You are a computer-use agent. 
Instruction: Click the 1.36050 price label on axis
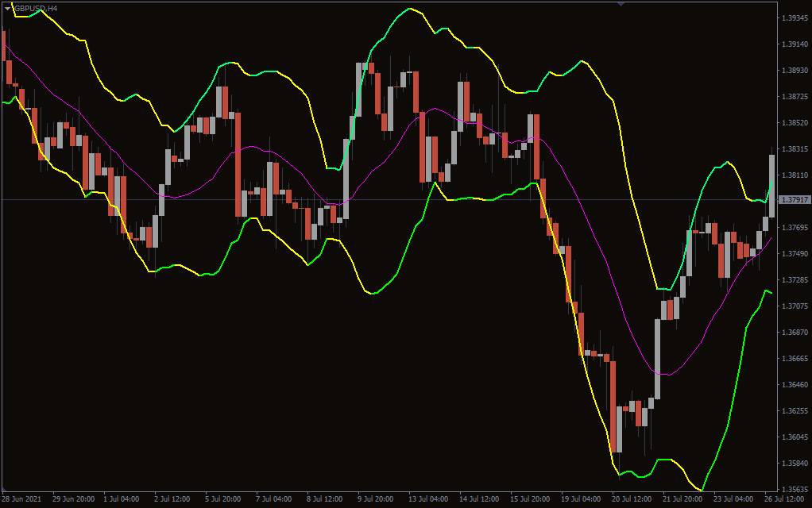795,437
